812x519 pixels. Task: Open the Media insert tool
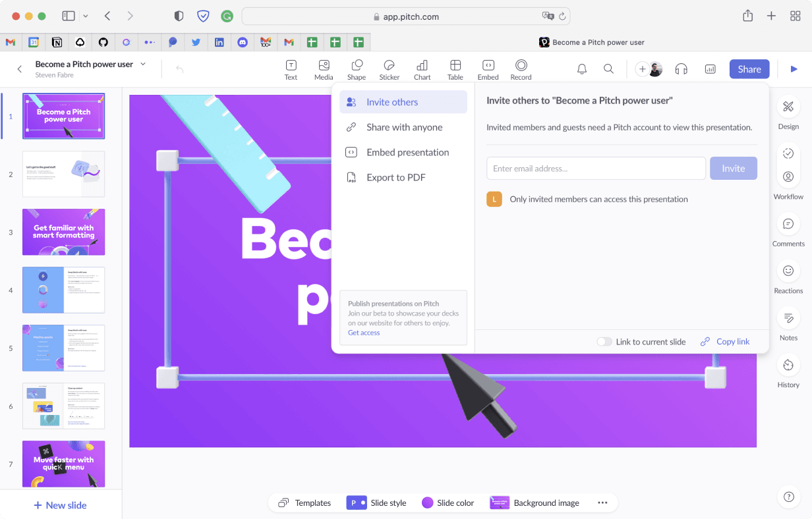click(x=324, y=68)
